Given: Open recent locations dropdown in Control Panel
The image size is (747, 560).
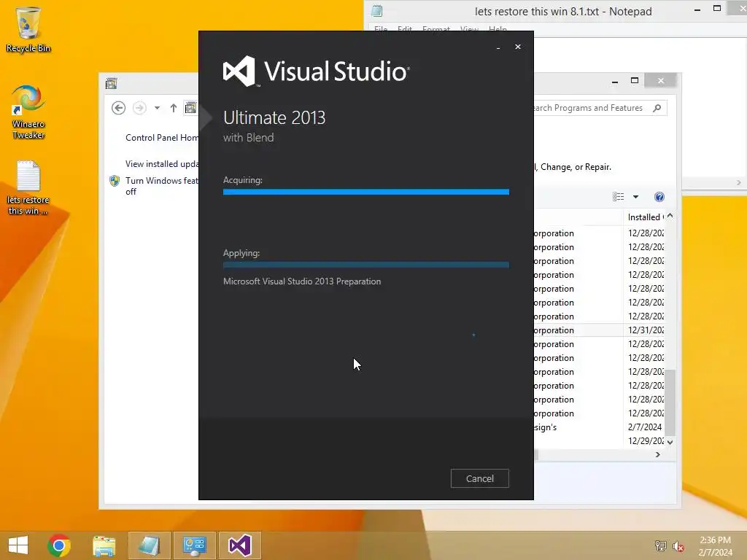Looking at the screenshot, I should (157, 108).
